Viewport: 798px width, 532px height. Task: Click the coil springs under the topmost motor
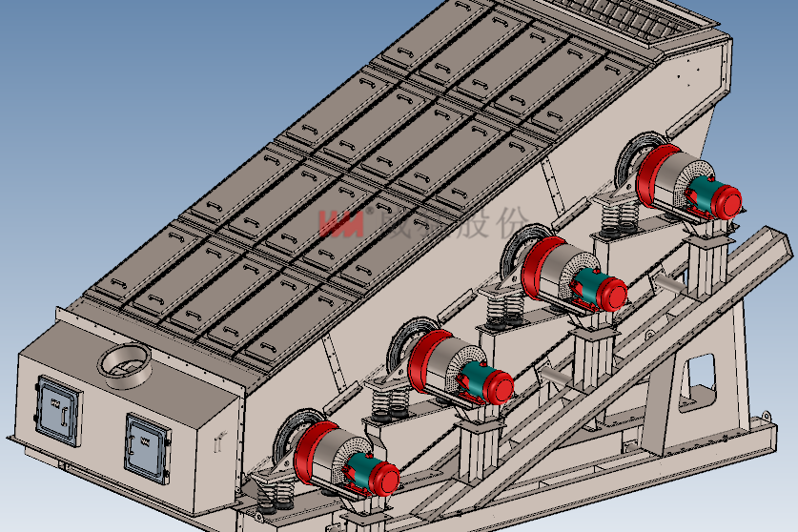click(x=618, y=219)
